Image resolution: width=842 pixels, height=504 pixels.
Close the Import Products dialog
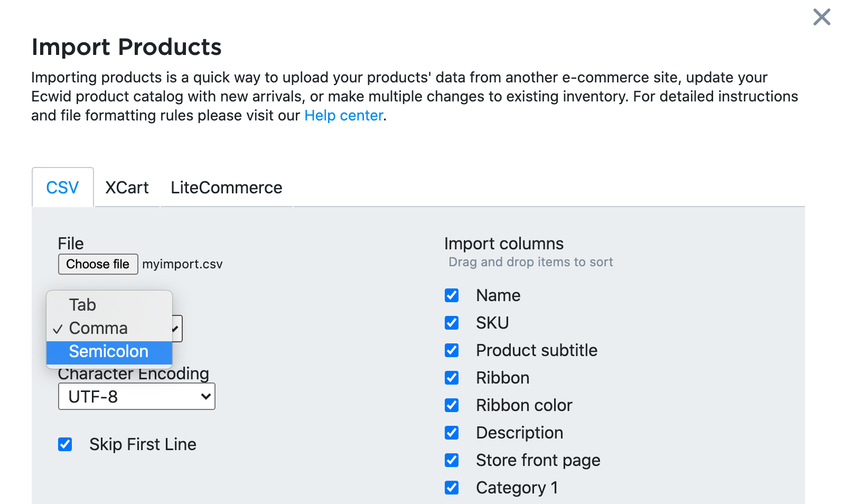822,17
